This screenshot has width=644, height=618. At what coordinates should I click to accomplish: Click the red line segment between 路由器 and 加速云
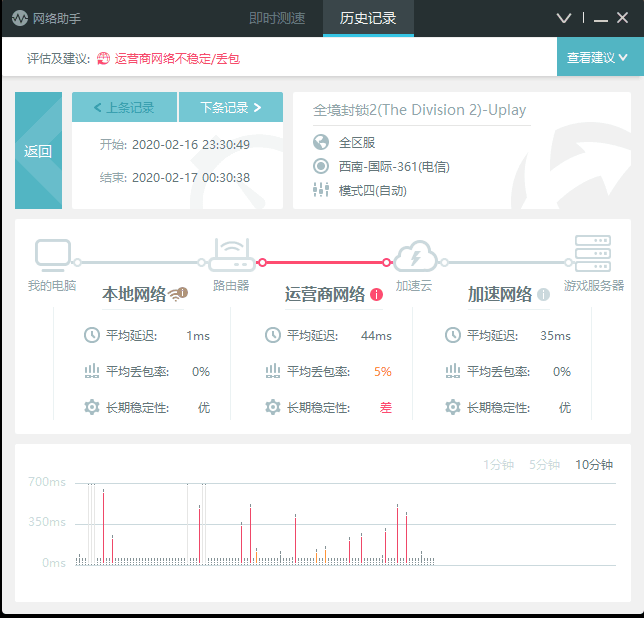point(324,262)
